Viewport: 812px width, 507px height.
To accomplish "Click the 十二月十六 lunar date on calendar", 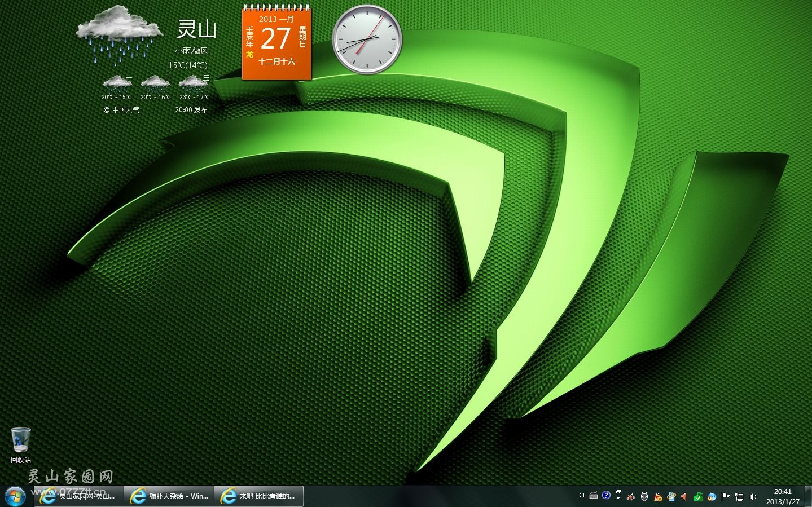I will pos(277,61).
